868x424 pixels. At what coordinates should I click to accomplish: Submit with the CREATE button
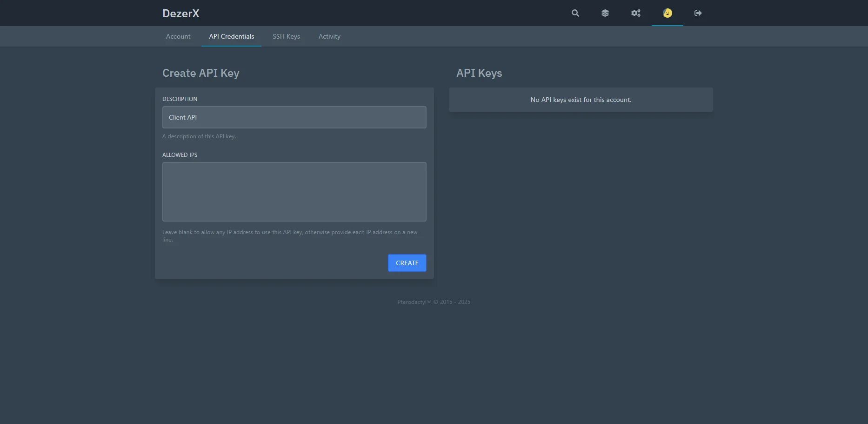(407, 263)
